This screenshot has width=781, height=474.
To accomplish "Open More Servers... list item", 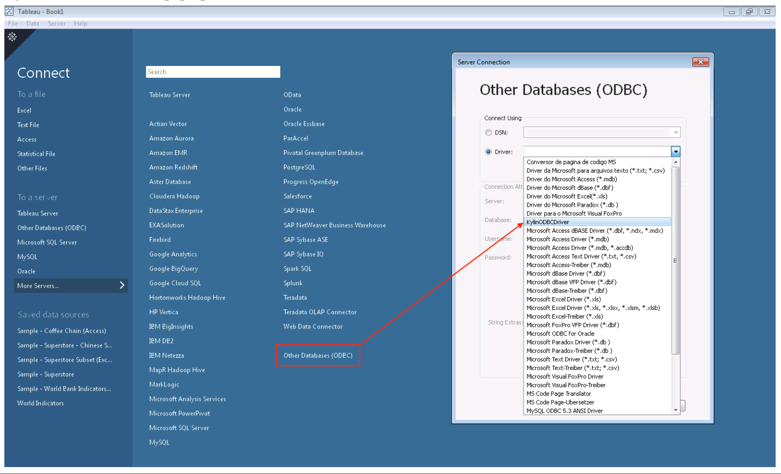I will click(x=71, y=285).
